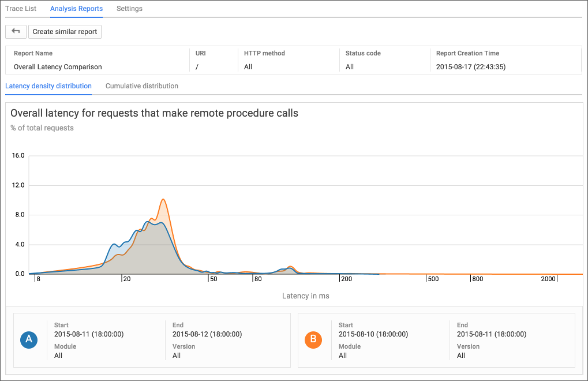588x381 pixels.
Task: Click series B end date 2015-08-11
Action: (x=491, y=334)
